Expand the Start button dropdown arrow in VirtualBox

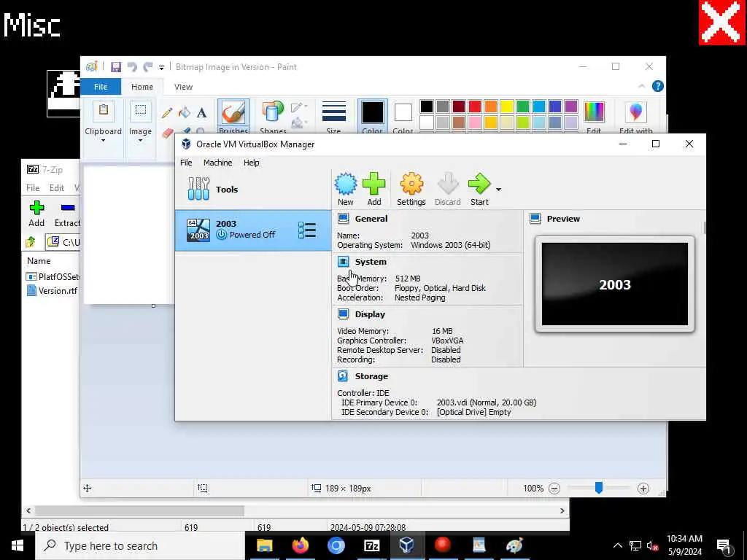point(498,190)
